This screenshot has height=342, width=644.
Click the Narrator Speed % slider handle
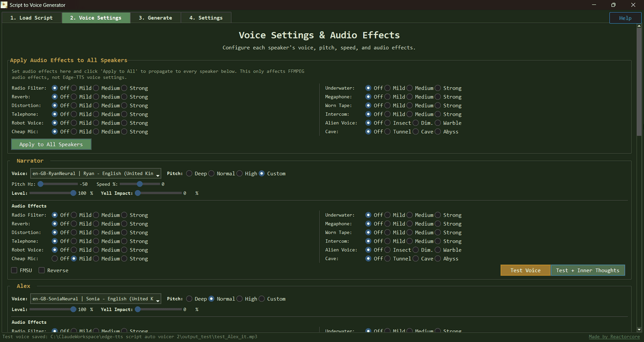[x=140, y=184]
